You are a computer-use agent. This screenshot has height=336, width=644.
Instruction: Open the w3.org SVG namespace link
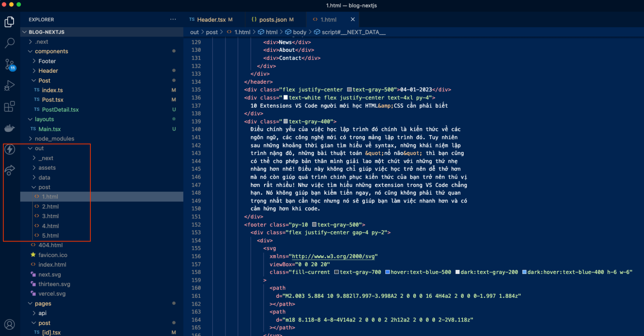333,256
